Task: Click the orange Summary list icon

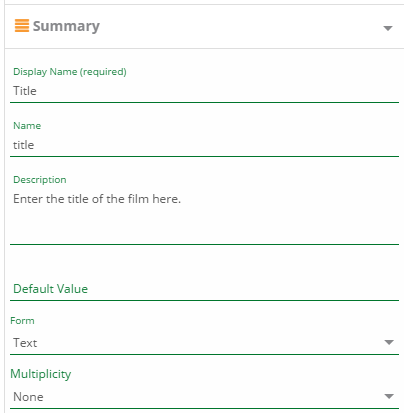Action: tap(22, 26)
